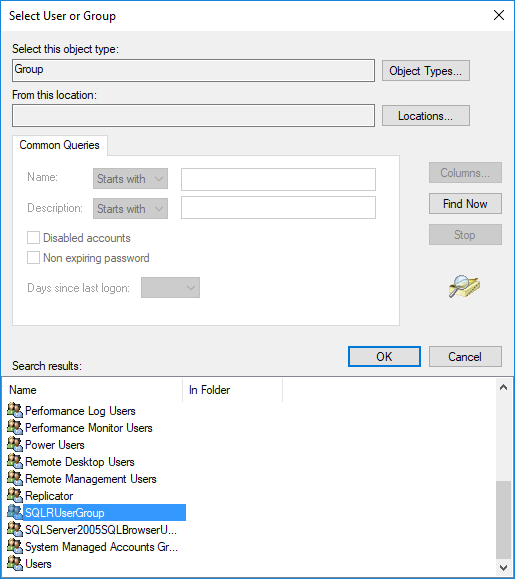Click the Stop button

coord(465,234)
